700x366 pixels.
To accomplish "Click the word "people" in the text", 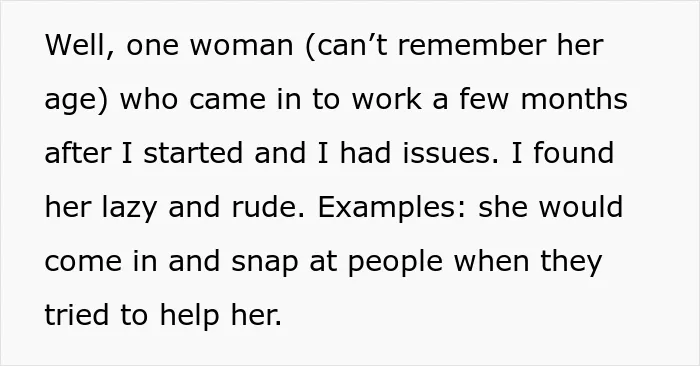I will (x=395, y=262).
